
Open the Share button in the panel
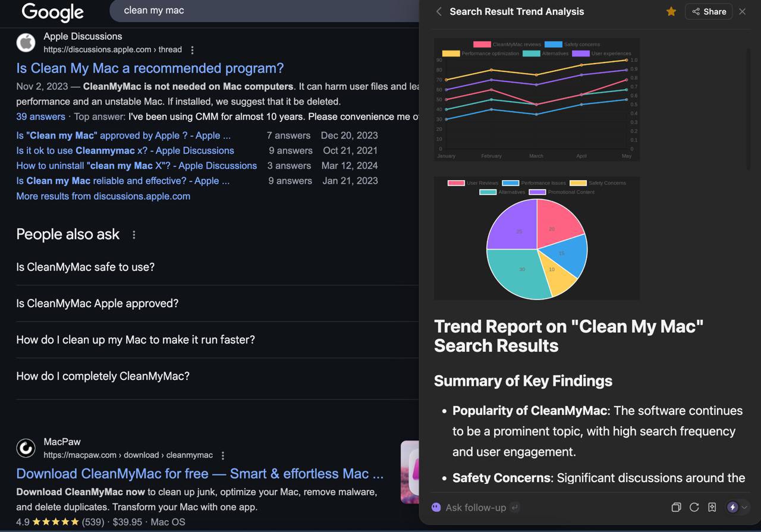pyautogui.click(x=709, y=11)
